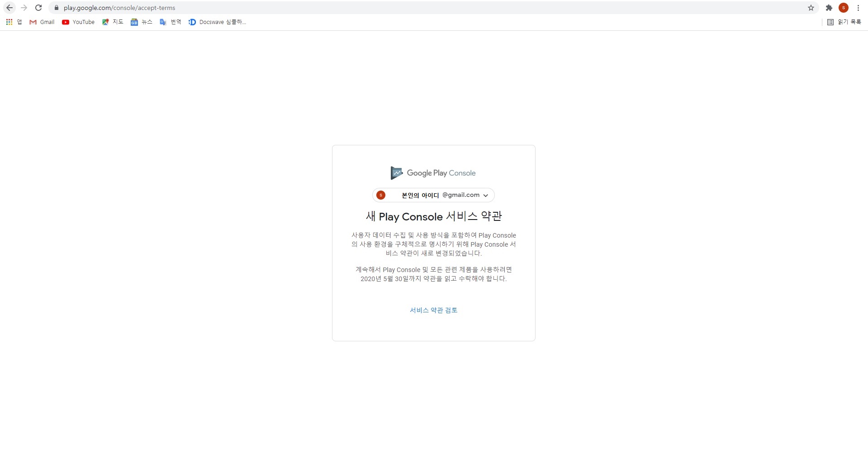Open the apps grid bookmark
The height and width of the screenshot is (454, 868).
14,22
